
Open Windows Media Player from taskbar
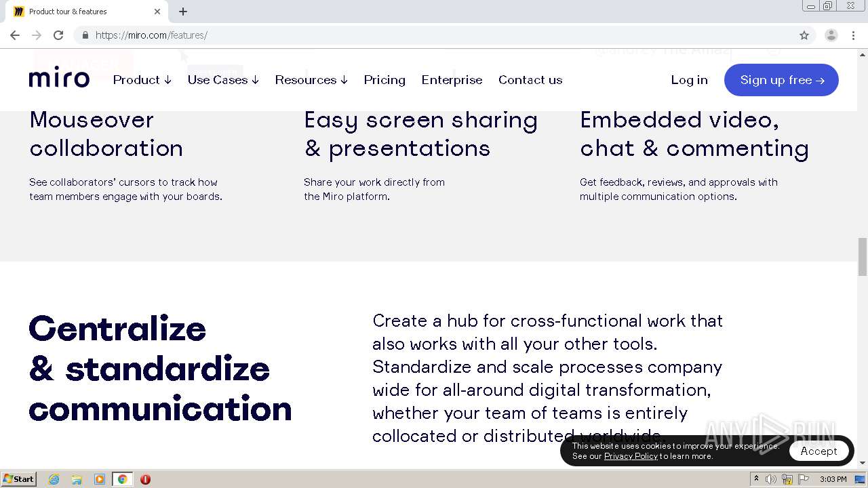(100, 479)
